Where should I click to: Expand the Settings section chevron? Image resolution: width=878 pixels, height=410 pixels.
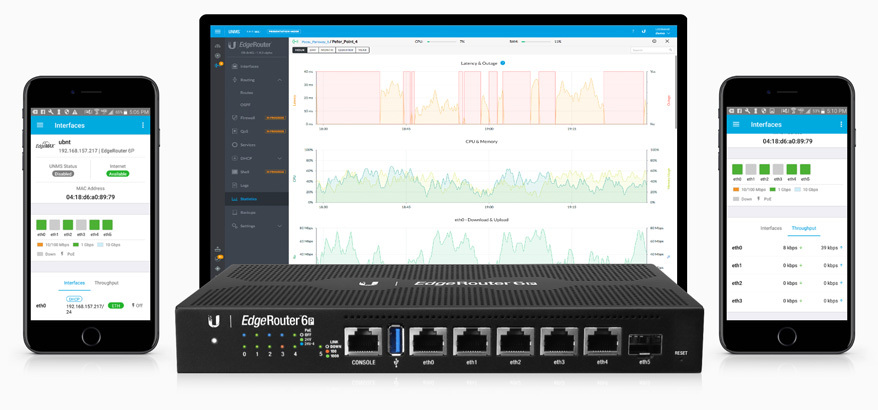(279, 226)
